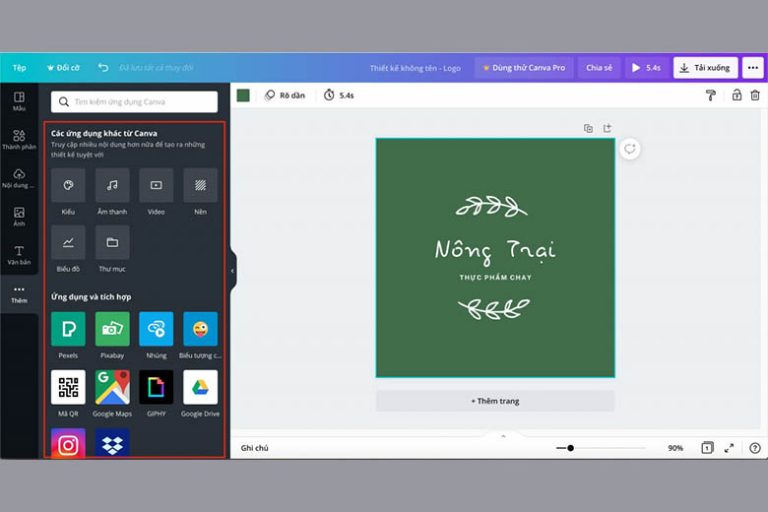
Task: Open Google Maps integration
Action: [112, 387]
